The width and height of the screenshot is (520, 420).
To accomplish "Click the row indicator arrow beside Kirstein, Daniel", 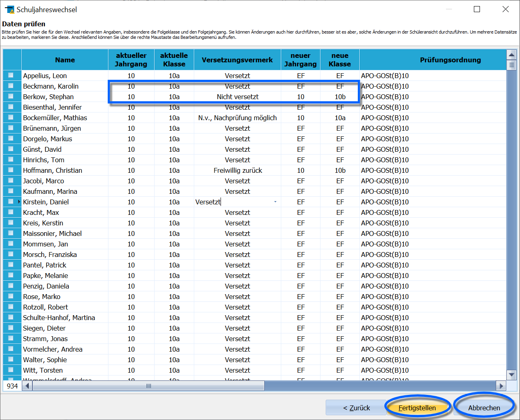I will click(19, 202).
